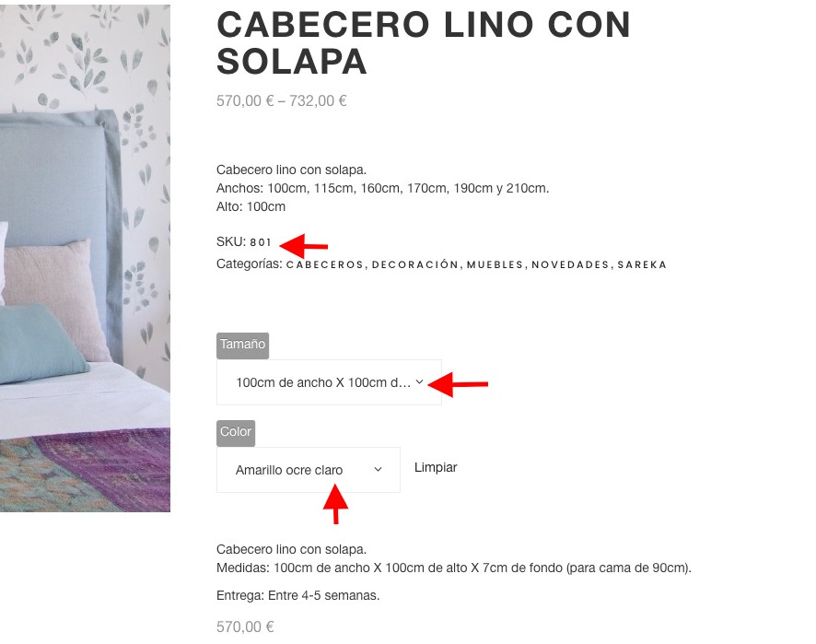The height and width of the screenshot is (644, 816).
Task: Click the chevron arrow on the Color selector
Action: pos(379,470)
